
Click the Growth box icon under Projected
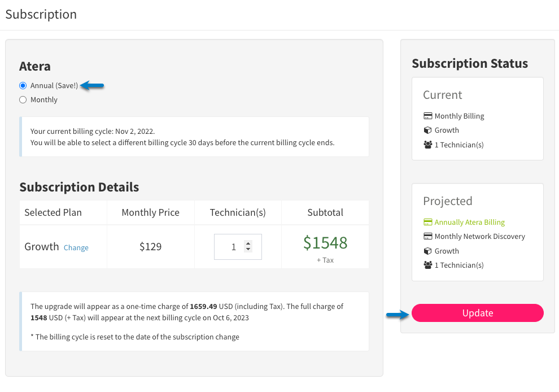pyautogui.click(x=428, y=251)
